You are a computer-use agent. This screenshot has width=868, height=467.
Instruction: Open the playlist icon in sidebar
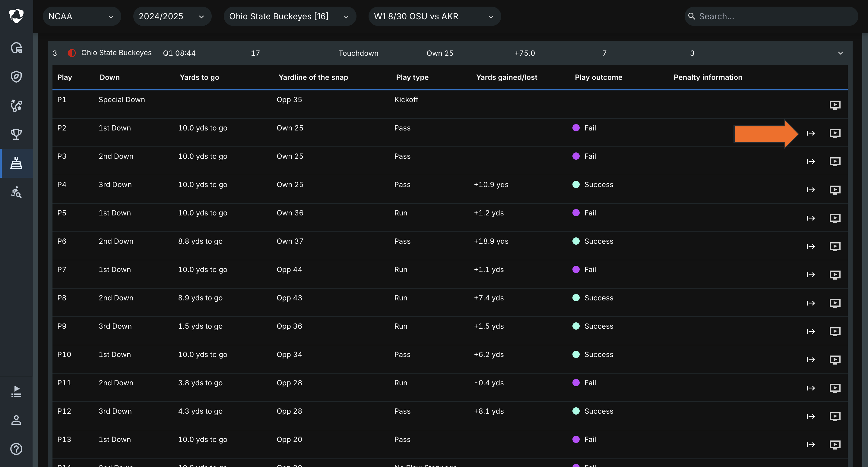point(16,392)
